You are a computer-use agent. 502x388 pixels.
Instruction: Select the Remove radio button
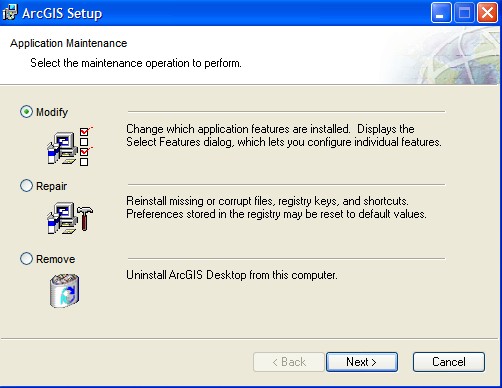click(x=26, y=259)
